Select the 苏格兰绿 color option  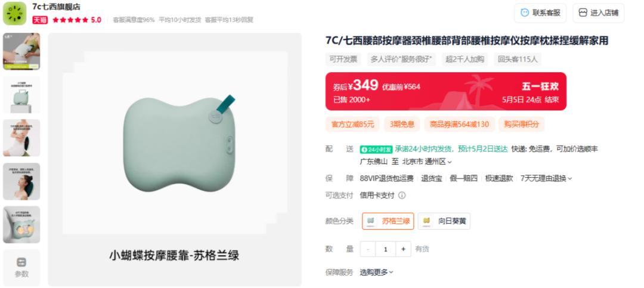(x=388, y=221)
